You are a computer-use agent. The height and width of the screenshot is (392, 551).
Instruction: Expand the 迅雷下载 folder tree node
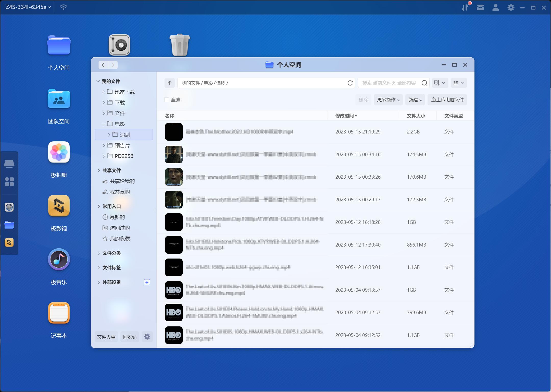tap(104, 92)
